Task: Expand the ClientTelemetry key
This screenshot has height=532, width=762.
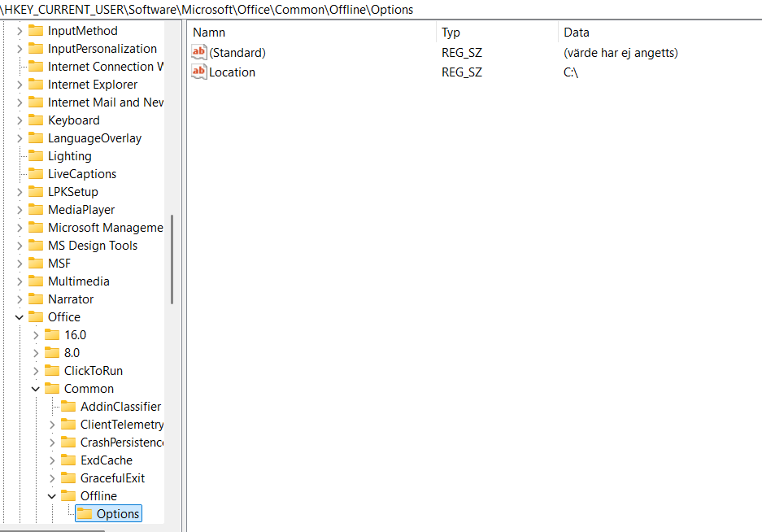Action: click(53, 425)
